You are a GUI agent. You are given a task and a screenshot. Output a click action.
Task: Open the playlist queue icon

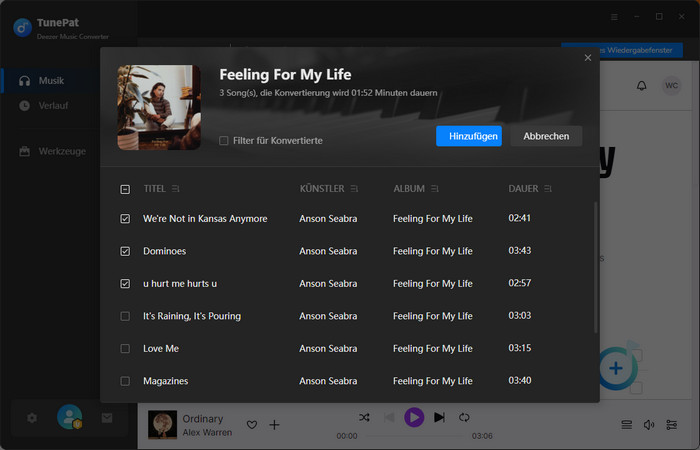626,425
